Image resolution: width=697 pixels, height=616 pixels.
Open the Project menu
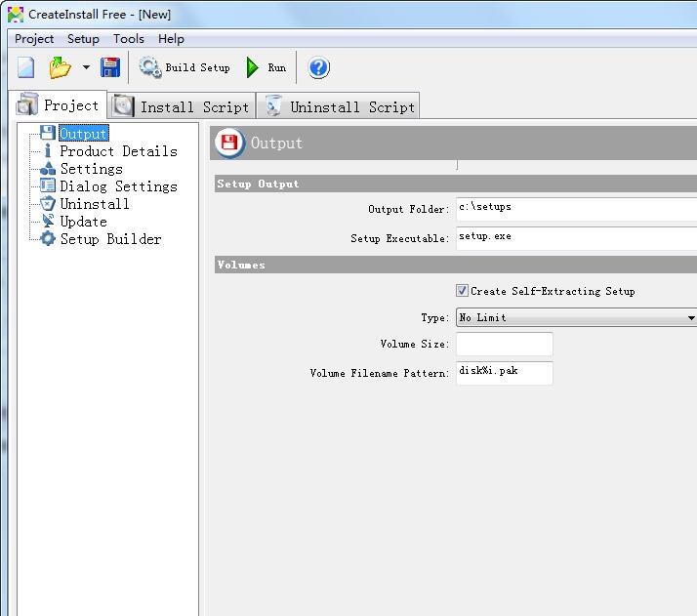pyautogui.click(x=34, y=39)
